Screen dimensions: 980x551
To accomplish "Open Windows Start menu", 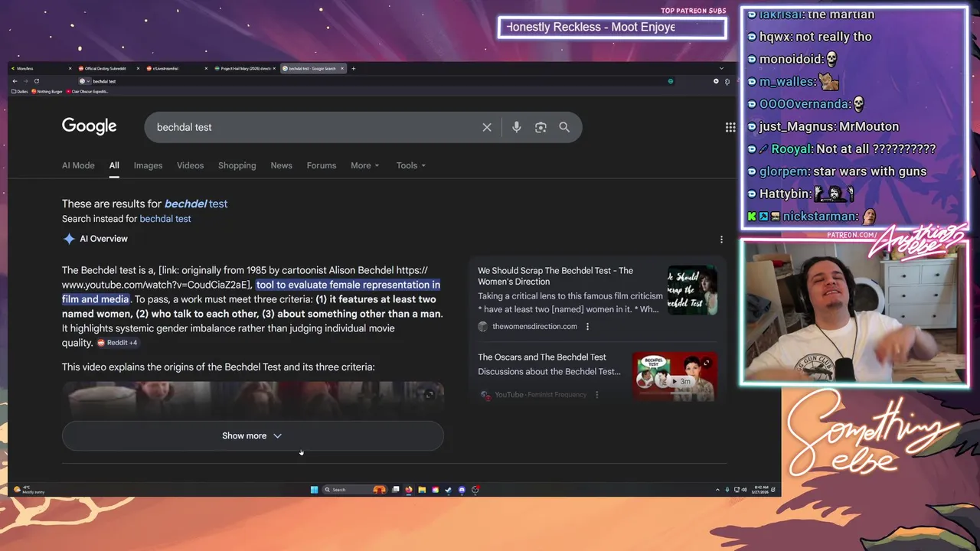I will click(x=314, y=490).
